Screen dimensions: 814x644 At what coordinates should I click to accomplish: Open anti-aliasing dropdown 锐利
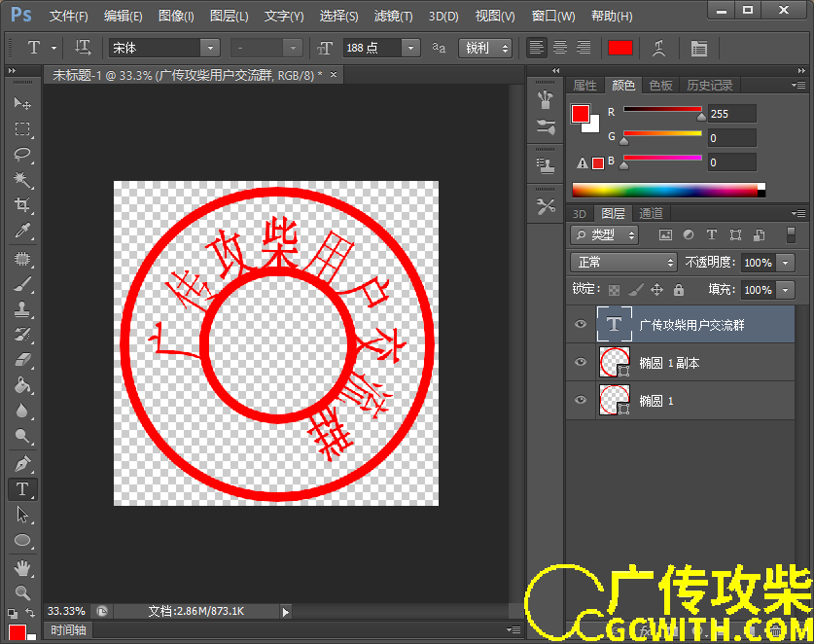485,48
